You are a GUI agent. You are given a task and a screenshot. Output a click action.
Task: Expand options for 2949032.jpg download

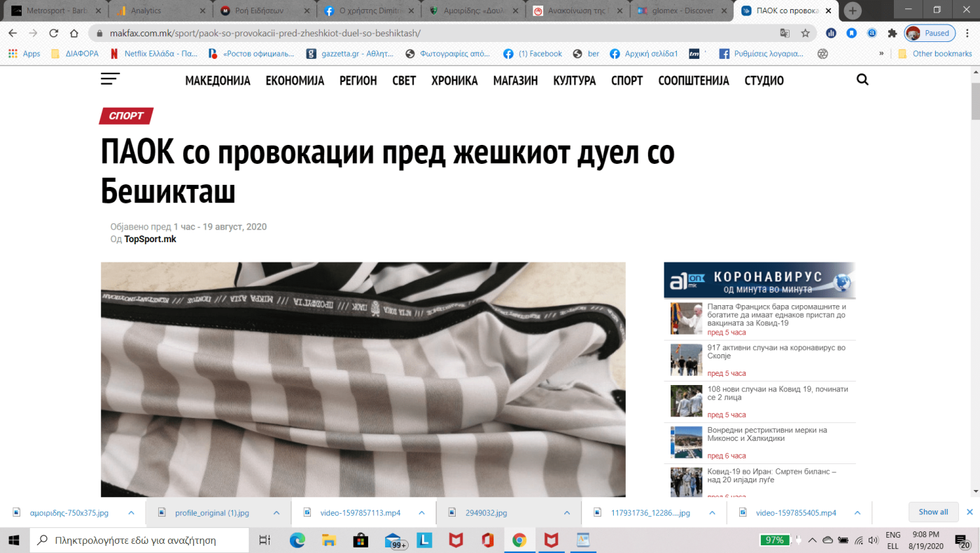point(566,512)
